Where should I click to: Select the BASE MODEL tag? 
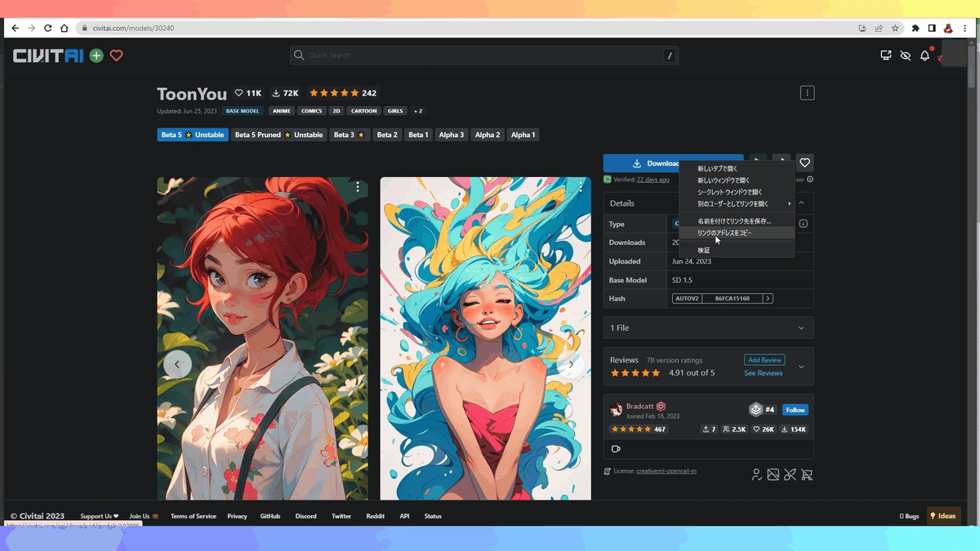(x=243, y=111)
